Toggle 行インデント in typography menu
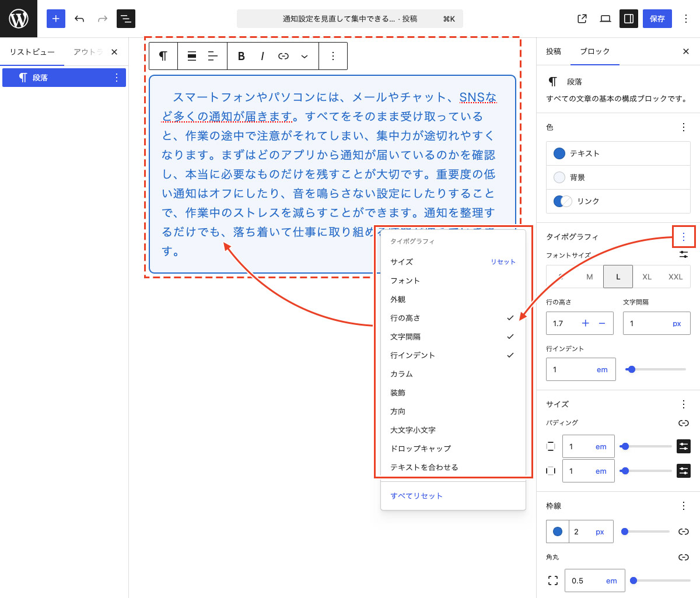Image resolution: width=700 pixels, height=598 pixels. pyautogui.click(x=453, y=355)
